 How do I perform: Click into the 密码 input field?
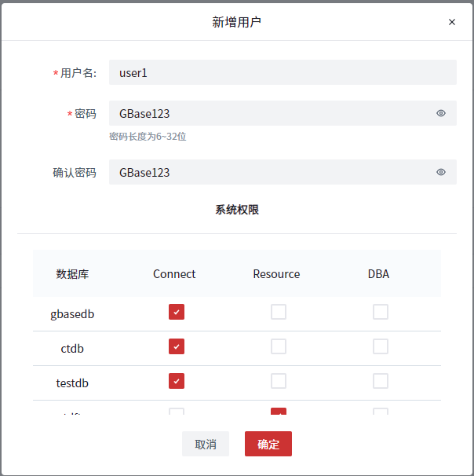pyautogui.click(x=267, y=113)
